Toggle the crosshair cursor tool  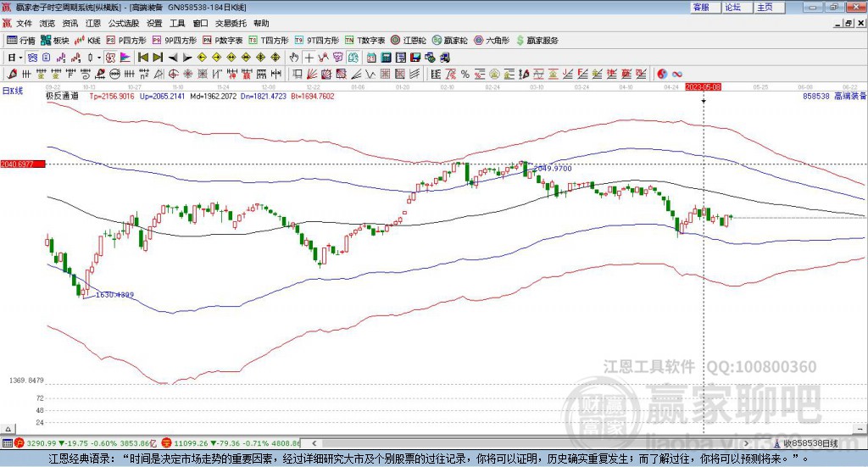coord(309,58)
